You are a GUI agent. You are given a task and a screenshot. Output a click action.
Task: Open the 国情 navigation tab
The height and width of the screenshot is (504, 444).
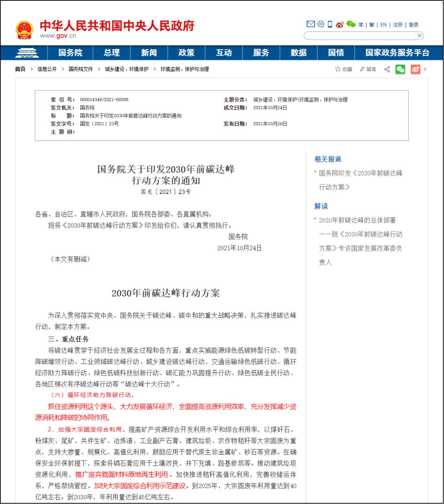click(336, 53)
